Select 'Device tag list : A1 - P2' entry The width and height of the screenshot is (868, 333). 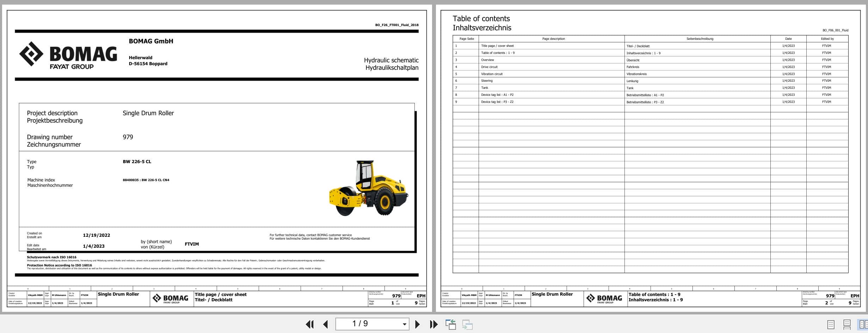[x=497, y=95]
